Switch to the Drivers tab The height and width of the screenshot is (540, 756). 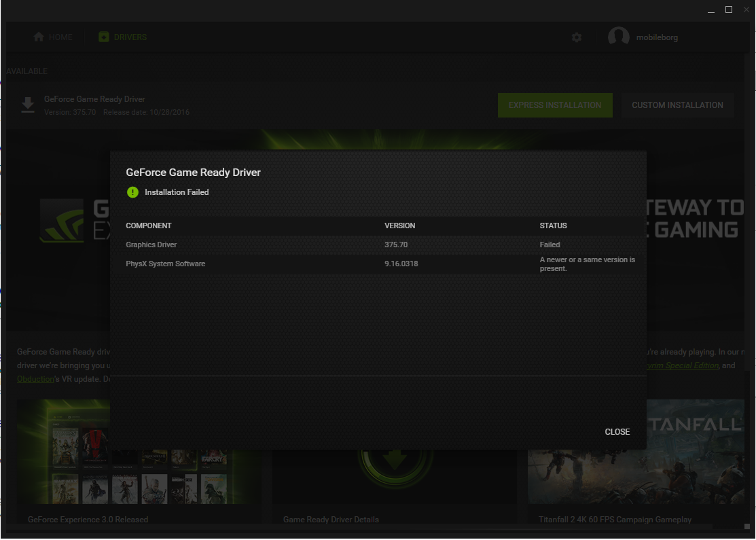pos(122,37)
